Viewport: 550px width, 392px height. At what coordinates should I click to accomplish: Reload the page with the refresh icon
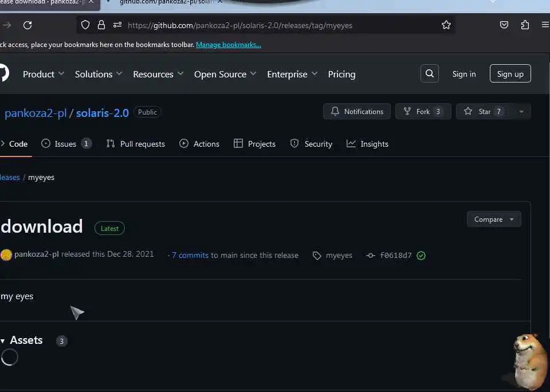[27, 25]
